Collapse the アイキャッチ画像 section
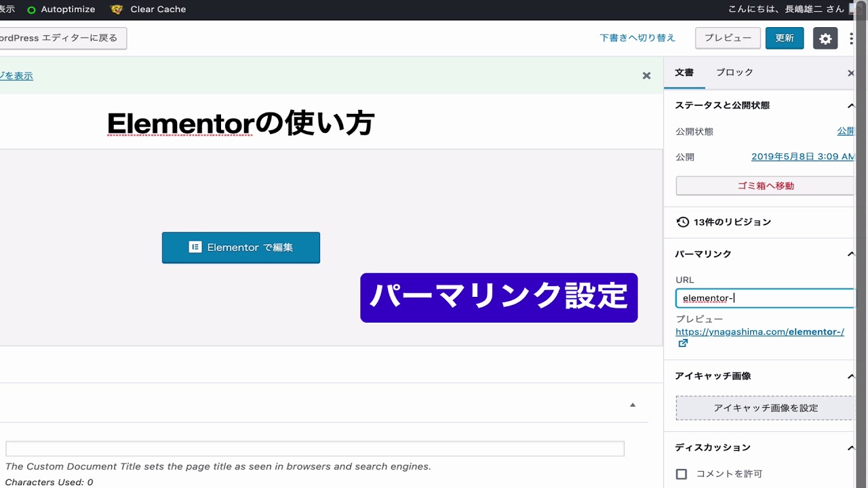Viewport: 868px width, 488px height. [851, 376]
